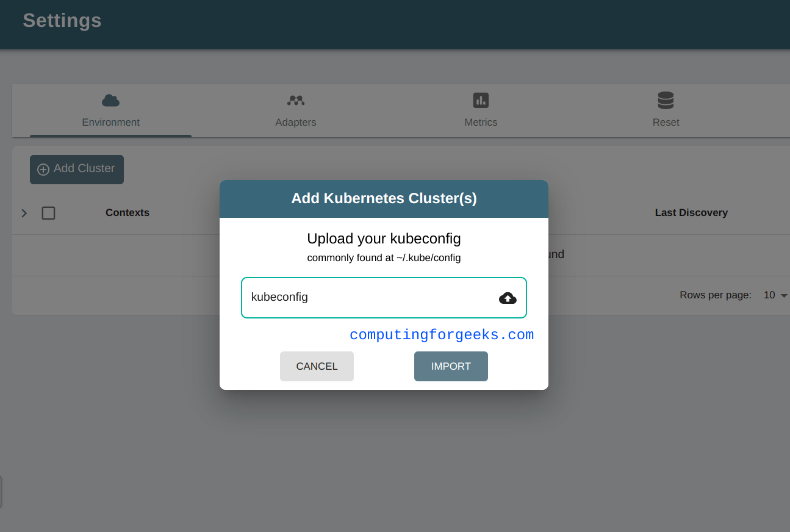Click the Reset database icon
This screenshot has width=790, height=532.
tap(666, 100)
